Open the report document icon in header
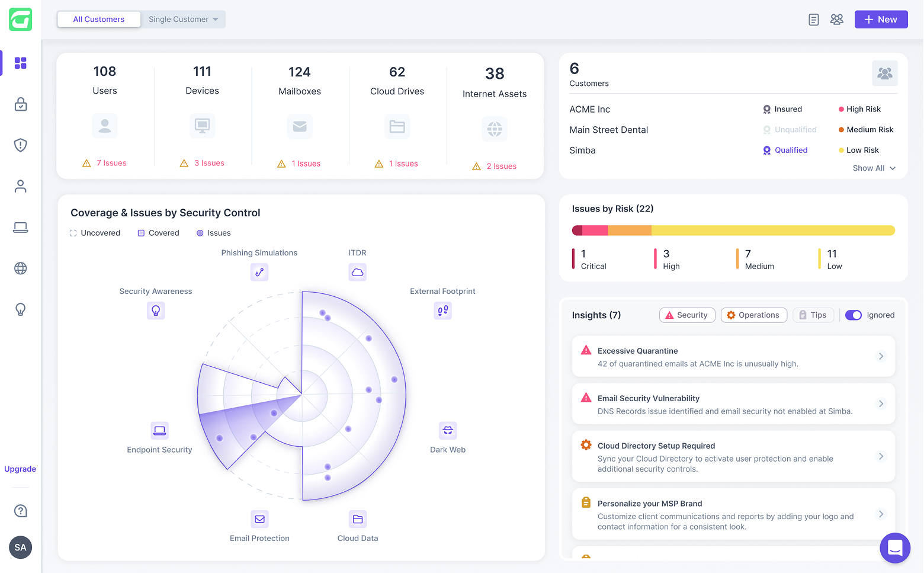The width and height of the screenshot is (924, 573). tap(814, 20)
